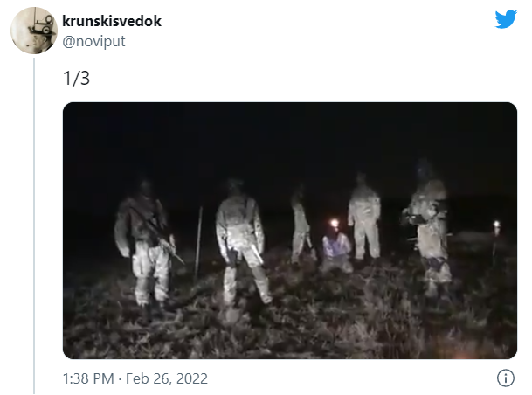The height and width of the screenshot is (395, 532).
Task: Click the second figure from left in video
Action: pos(241,245)
